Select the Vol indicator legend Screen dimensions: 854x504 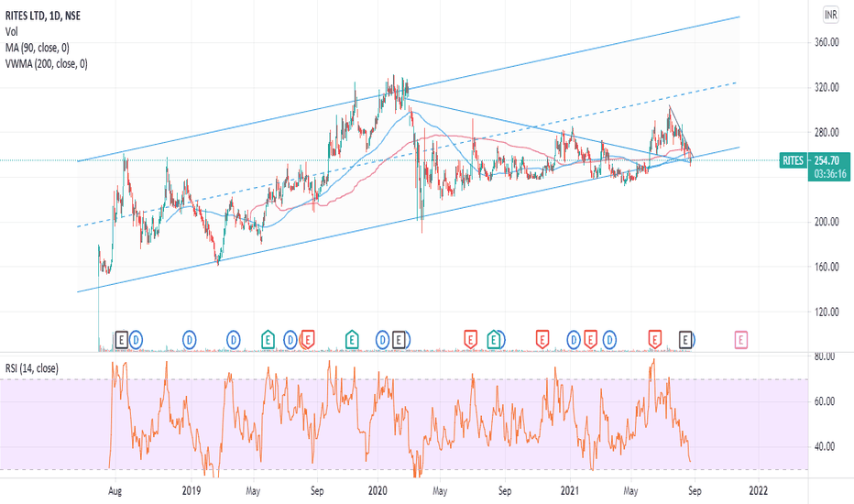11,31
